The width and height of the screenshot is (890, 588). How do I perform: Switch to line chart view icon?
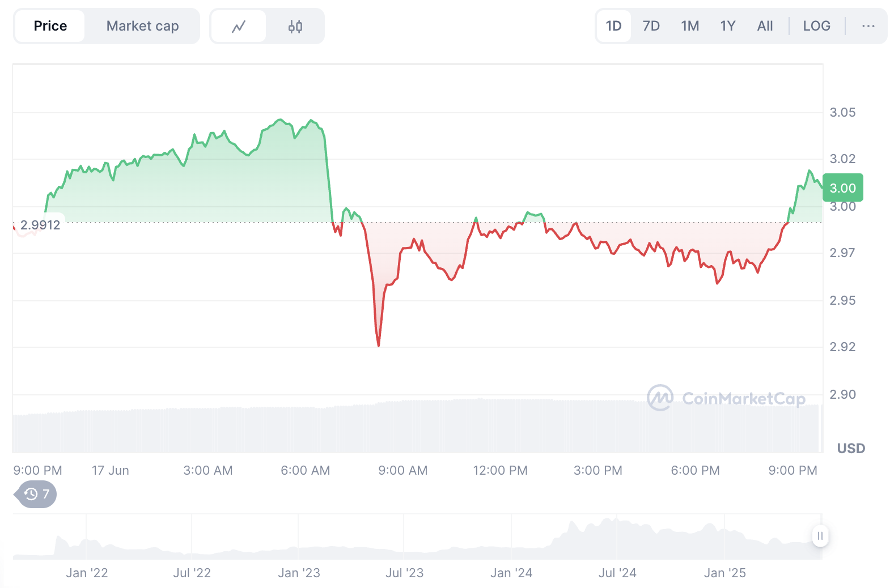point(239,26)
